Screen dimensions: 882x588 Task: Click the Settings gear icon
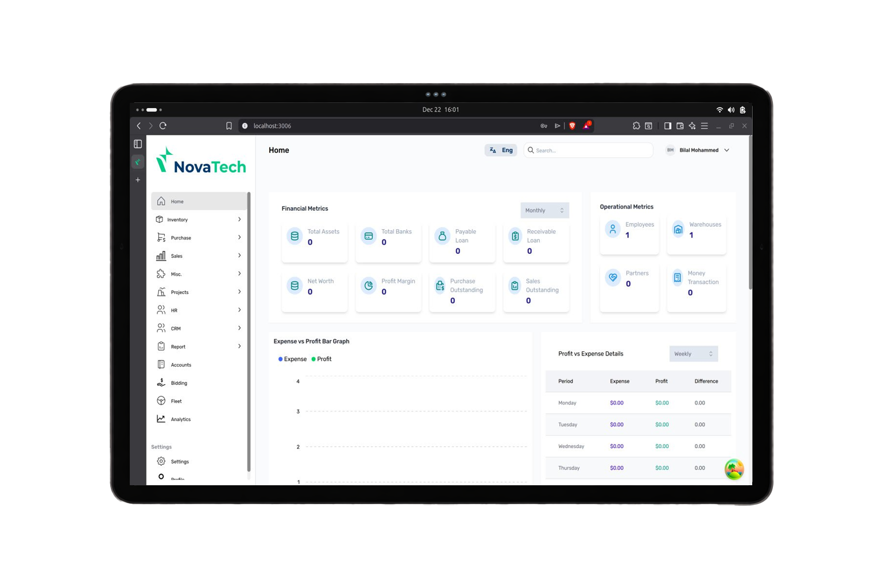(x=161, y=461)
